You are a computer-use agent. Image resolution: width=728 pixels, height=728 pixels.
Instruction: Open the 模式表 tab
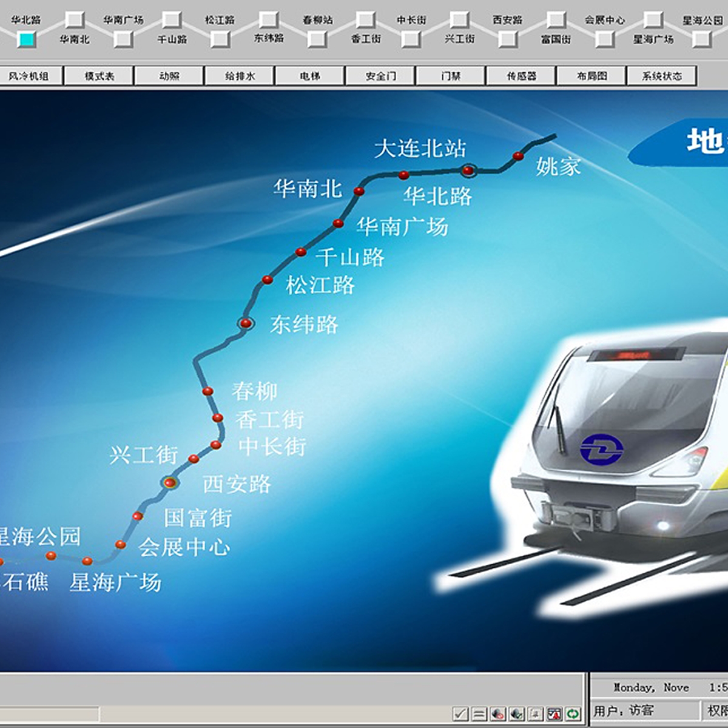(99, 76)
